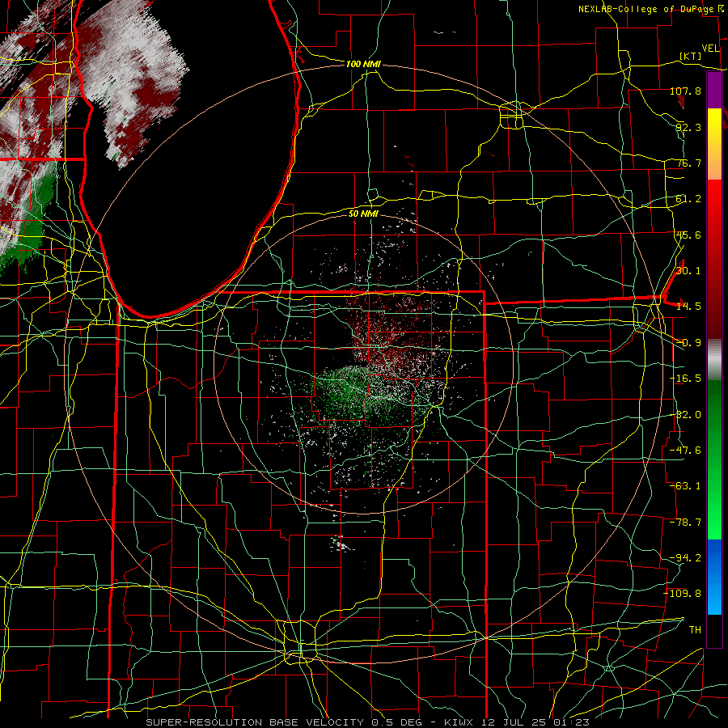This screenshot has width=728, height=728.
Task: Click the 61.2 velocity scale value
Action: coord(688,199)
